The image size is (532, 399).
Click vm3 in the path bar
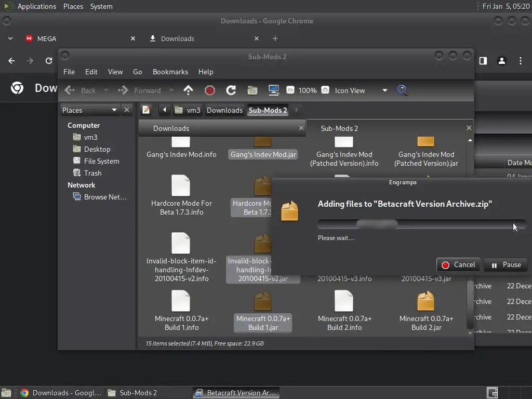(x=188, y=110)
